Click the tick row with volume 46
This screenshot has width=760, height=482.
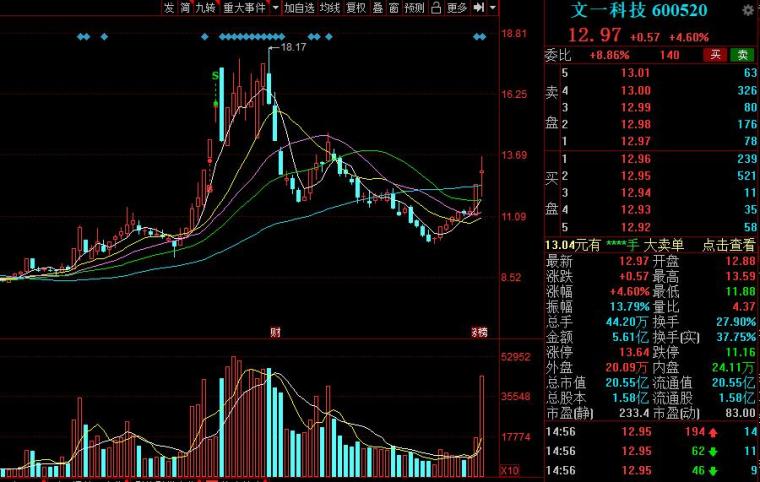(652, 470)
